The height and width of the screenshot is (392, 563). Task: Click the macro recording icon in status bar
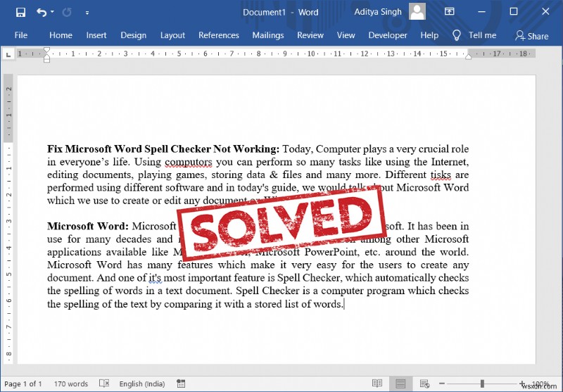tap(182, 384)
